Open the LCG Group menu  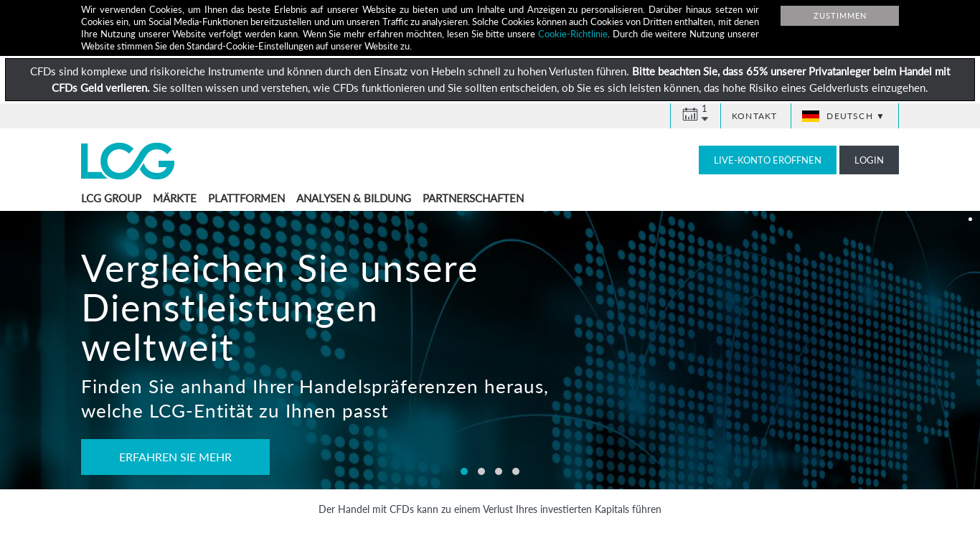tap(111, 198)
